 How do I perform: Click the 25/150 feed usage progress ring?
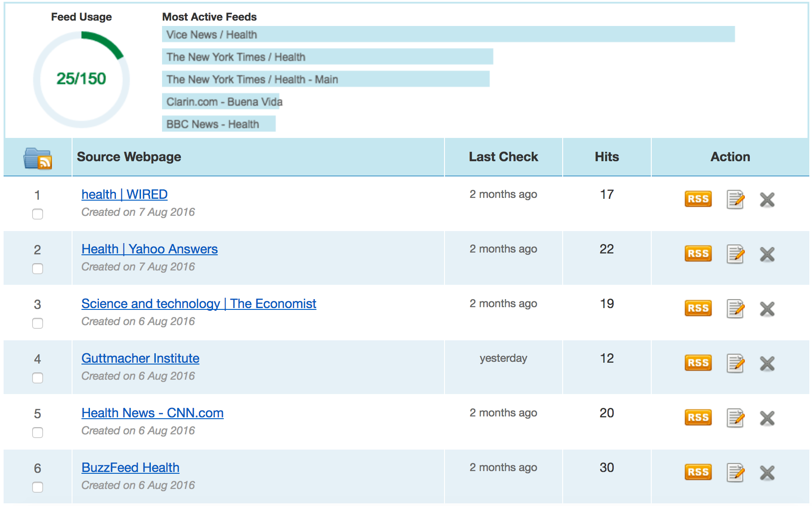[81, 79]
